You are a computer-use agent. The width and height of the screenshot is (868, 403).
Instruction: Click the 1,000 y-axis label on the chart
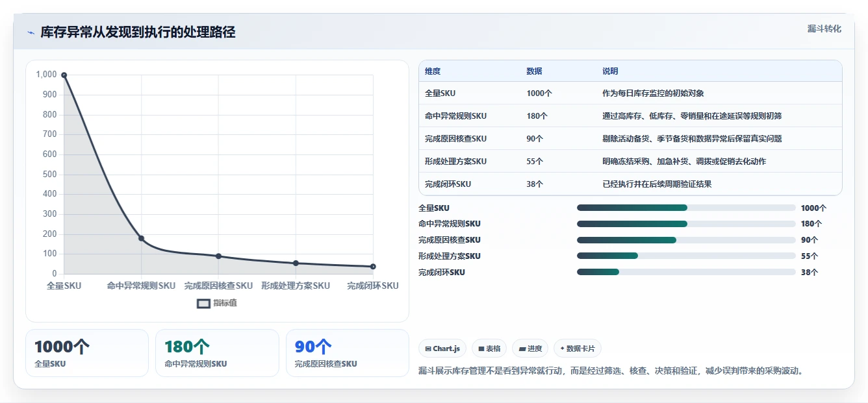46,75
